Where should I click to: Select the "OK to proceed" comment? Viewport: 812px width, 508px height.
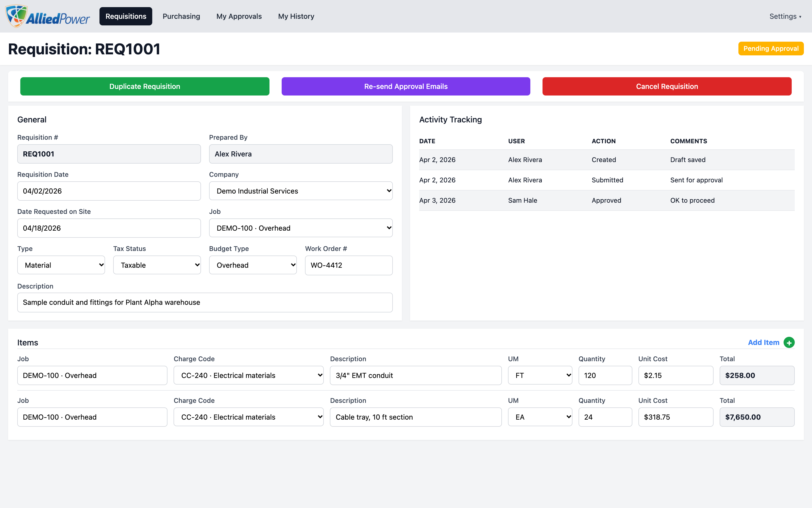pyautogui.click(x=692, y=200)
